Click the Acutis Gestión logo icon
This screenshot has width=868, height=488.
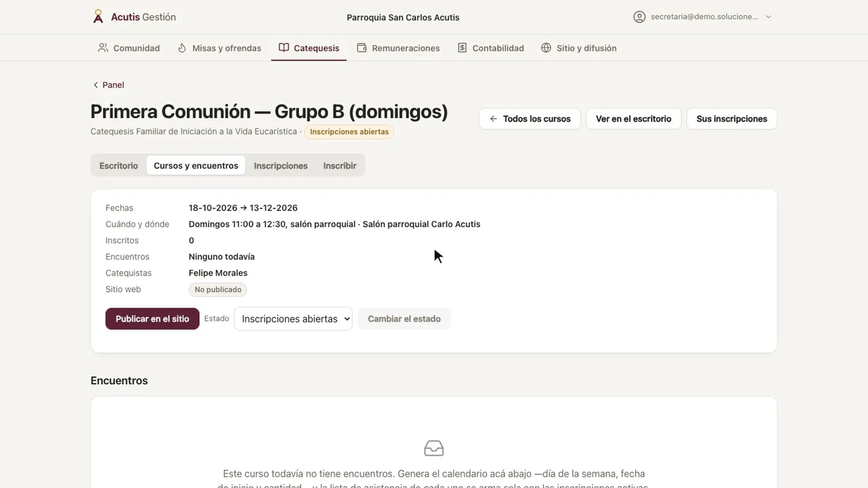98,17
